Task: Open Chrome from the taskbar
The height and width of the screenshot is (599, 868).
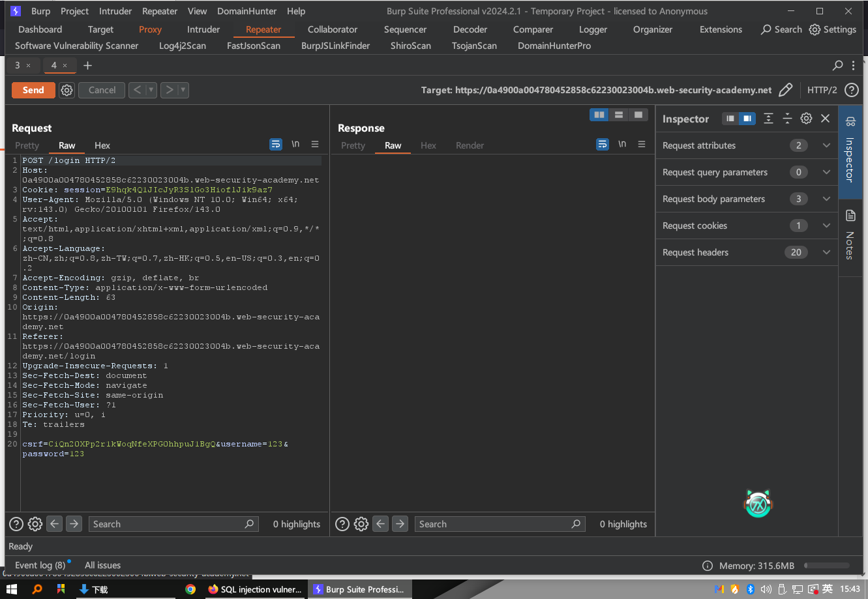Action: click(x=190, y=589)
